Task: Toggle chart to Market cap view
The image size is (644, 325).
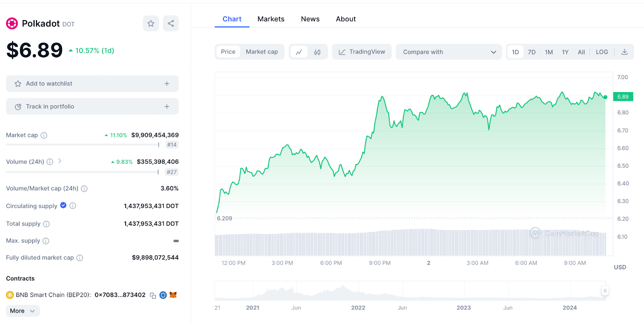Action: pos(262,52)
